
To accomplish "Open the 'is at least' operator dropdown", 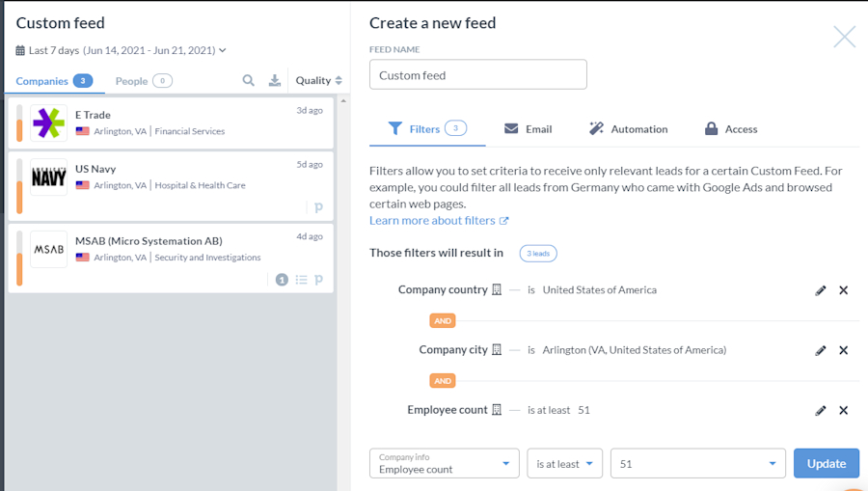I will point(564,463).
